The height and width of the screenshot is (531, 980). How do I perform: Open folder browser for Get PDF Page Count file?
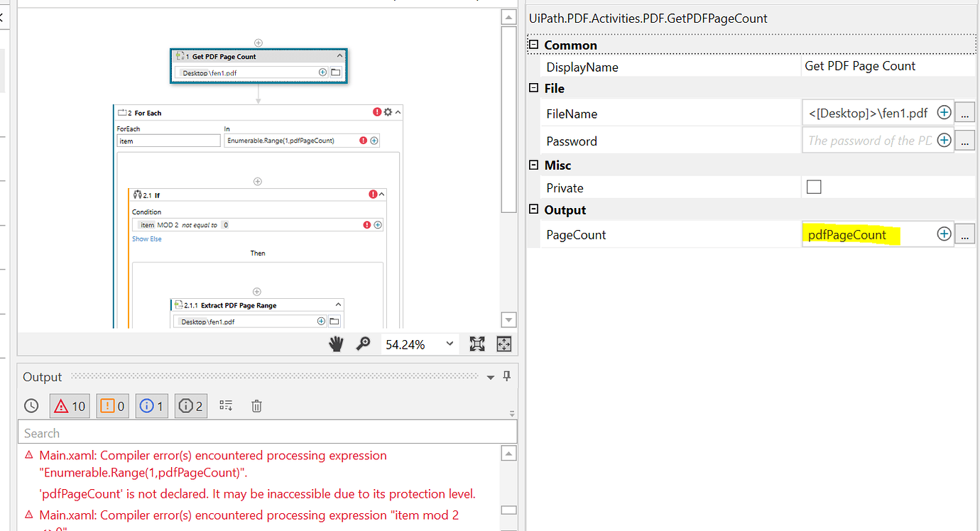334,72
